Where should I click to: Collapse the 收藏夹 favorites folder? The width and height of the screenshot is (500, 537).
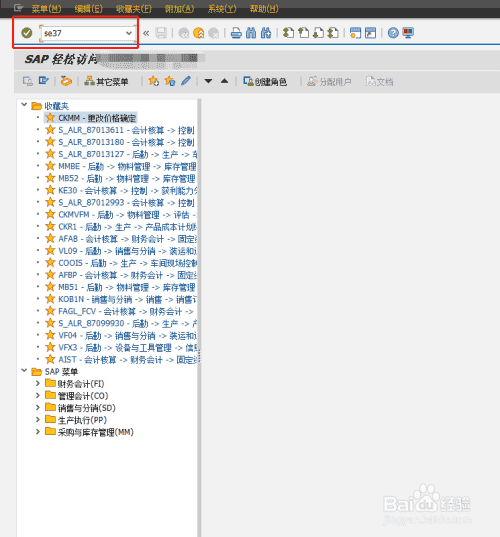coord(24,104)
